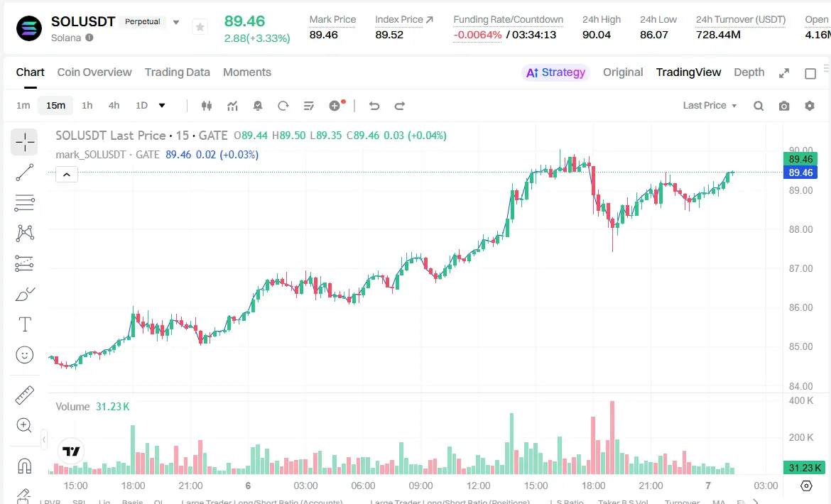Switch to the Trading Data tab
831x504 pixels.
177,72
